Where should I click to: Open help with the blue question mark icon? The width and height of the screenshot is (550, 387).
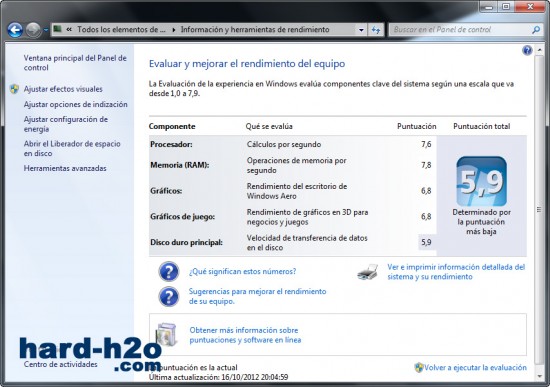click(527, 51)
